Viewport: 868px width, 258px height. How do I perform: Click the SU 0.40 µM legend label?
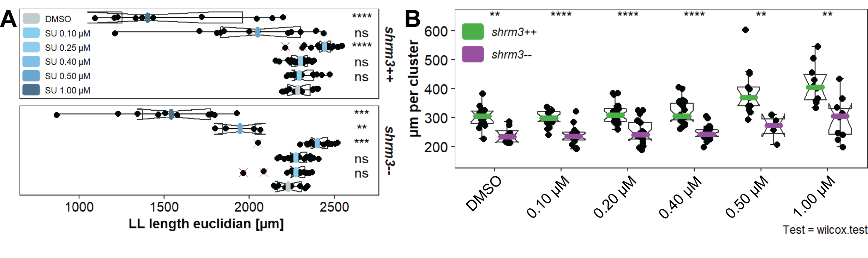67,62
